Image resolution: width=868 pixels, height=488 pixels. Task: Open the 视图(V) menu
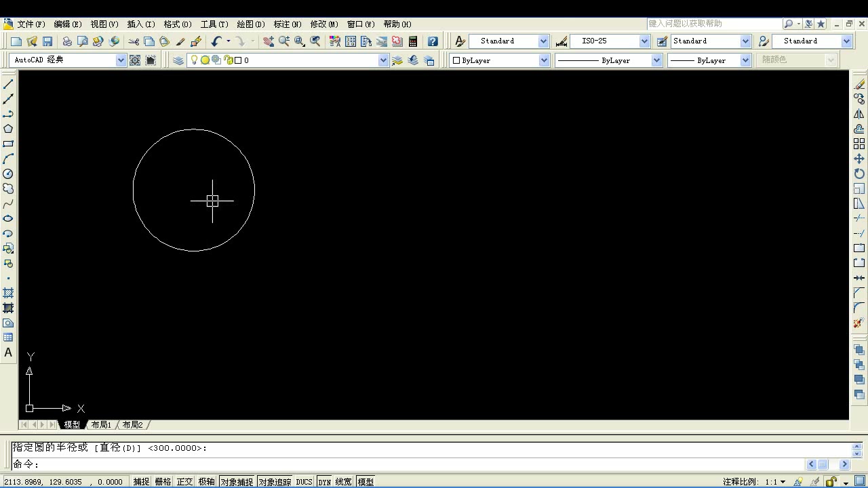click(104, 24)
